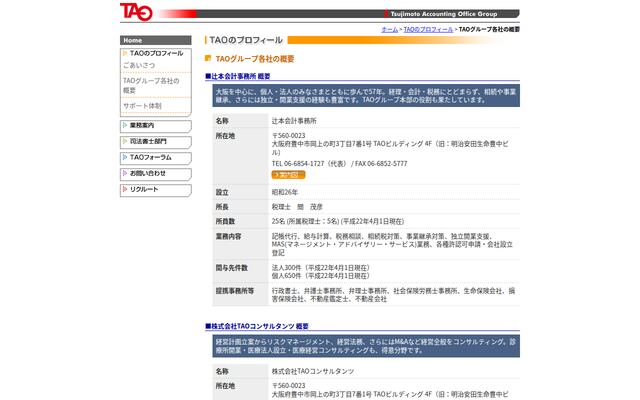640x400 pixels.
Task: Open the 司法書士部門 sidebar menu
Action: click(x=156, y=142)
